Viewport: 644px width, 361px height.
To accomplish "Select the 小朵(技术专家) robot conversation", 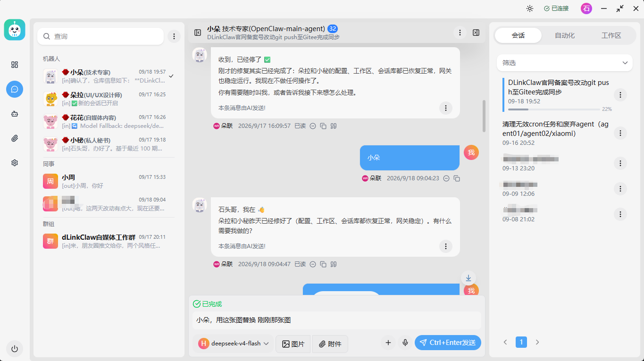I will [109, 76].
